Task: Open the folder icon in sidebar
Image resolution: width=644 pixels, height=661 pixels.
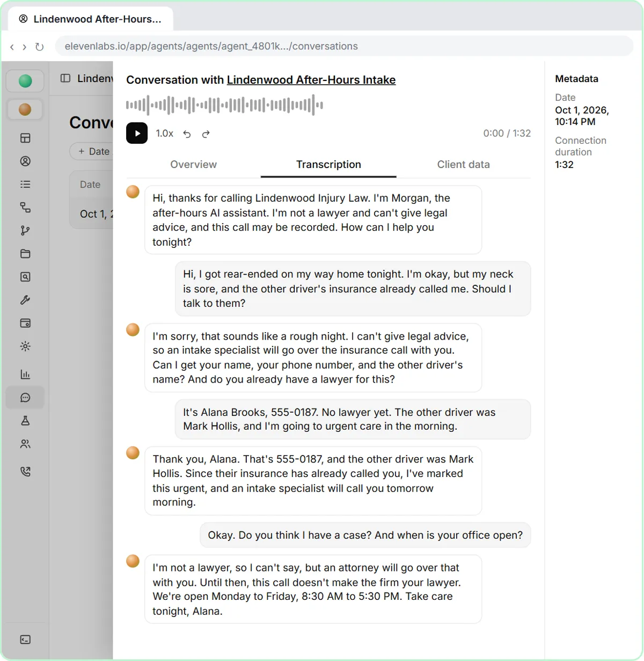Action: [x=25, y=254]
